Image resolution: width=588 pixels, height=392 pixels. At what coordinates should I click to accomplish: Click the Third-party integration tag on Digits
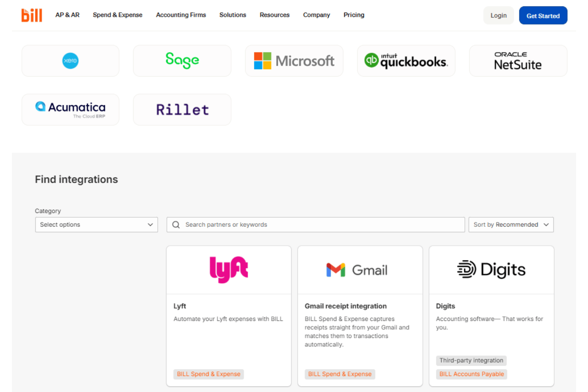[x=471, y=361]
